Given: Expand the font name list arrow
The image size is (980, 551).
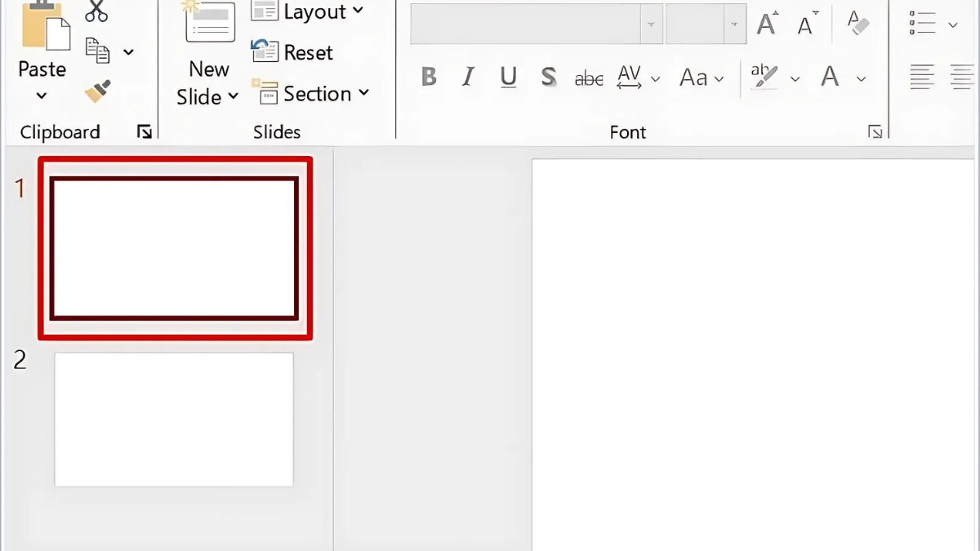Looking at the screenshot, I should pos(651,24).
